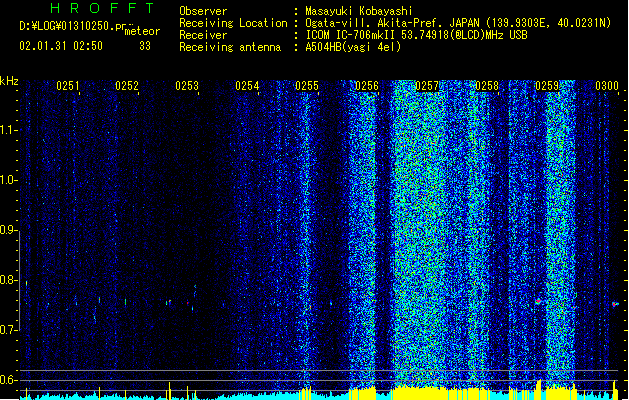
Task: Click the 0.9 kHz axis label
Action: pos(9,230)
